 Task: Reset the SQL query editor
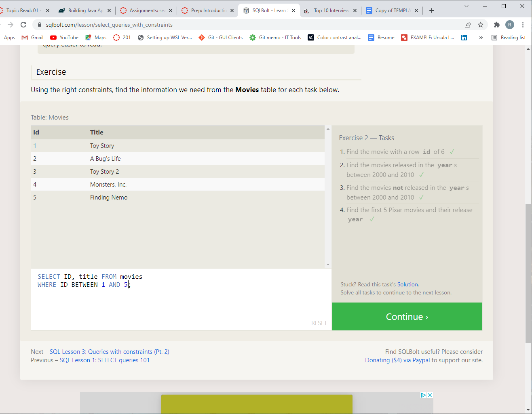point(319,323)
